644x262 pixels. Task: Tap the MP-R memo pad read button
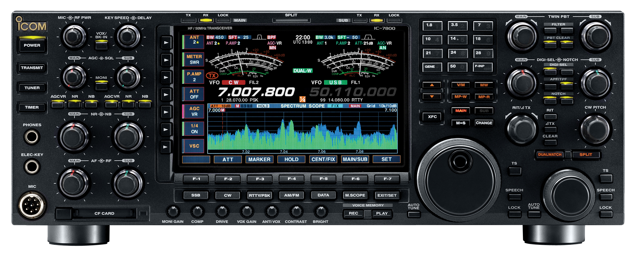[x=484, y=97]
